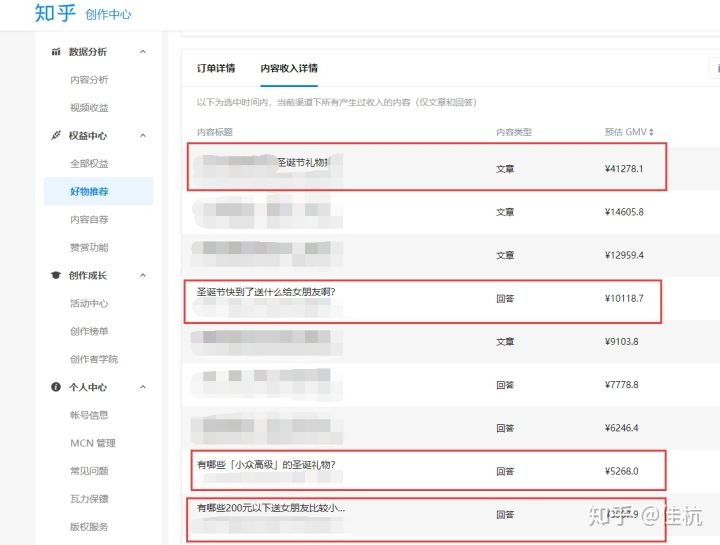This screenshot has height=545, width=720.
Task: Open 内容自荐 in sidebar
Action: coord(89,219)
